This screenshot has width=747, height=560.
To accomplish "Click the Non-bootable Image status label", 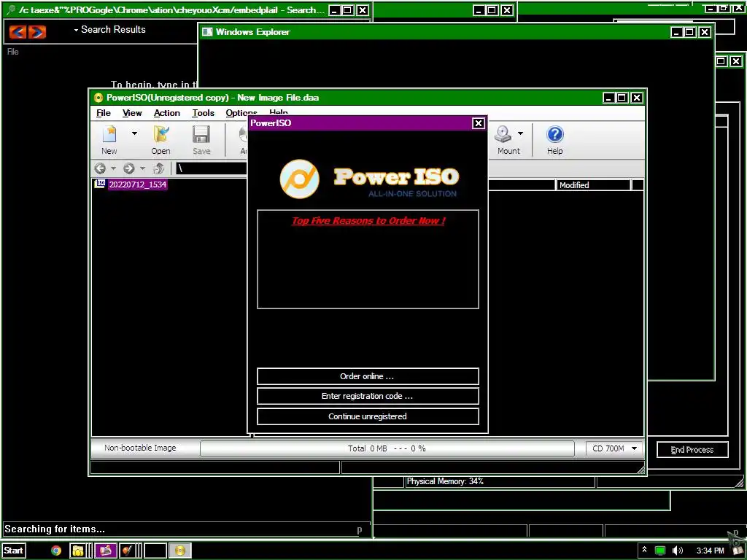I will click(x=140, y=448).
